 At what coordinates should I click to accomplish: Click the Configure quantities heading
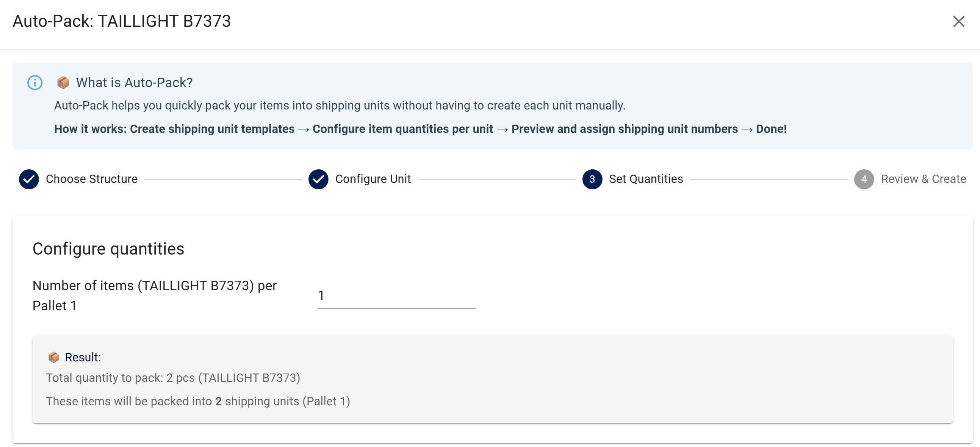click(x=108, y=249)
